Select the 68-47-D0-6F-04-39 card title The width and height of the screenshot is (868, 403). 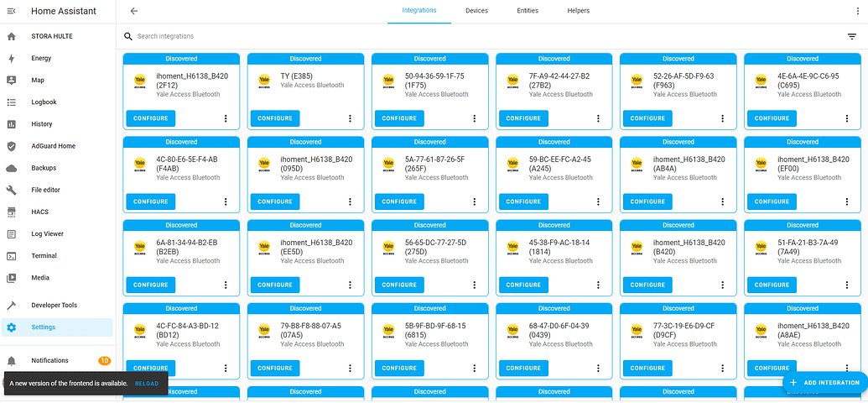[x=559, y=331]
